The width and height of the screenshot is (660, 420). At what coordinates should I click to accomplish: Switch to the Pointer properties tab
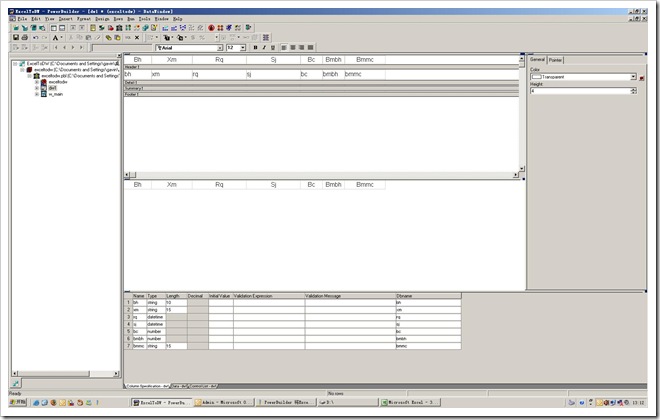point(555,60)
